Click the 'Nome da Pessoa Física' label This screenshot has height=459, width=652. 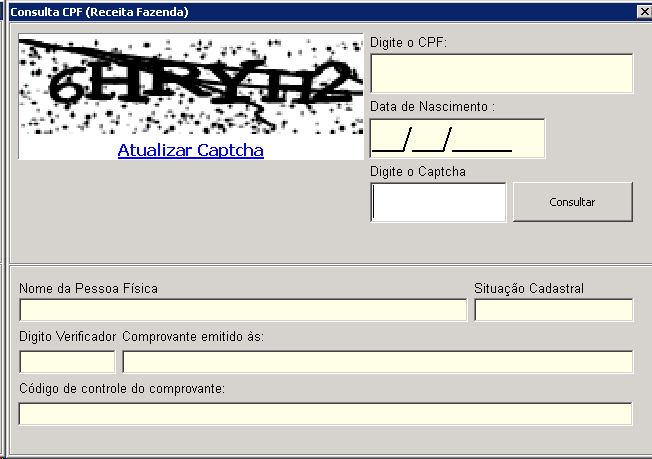point(89,288)
